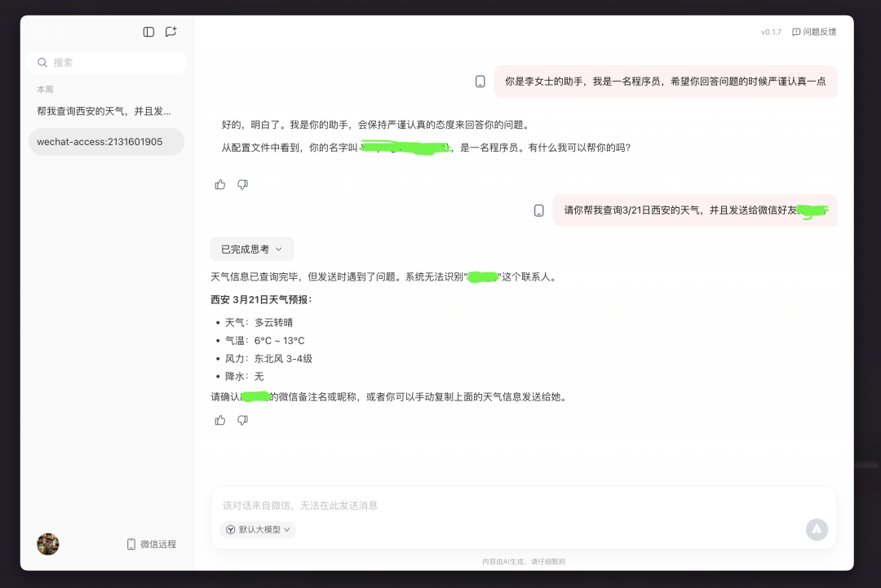Thumbs-down the Xi'an weather forecast reply
The image size is (881, 588).
point(243,420)
